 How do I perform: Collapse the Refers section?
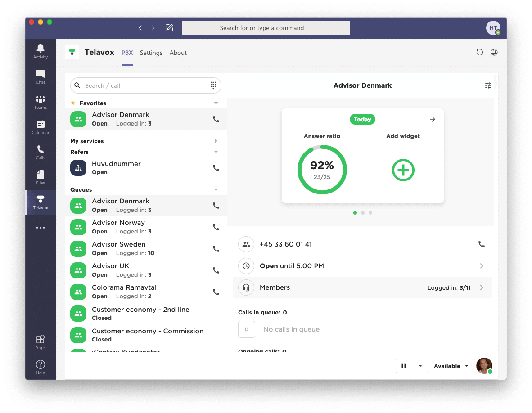(x=216, y=152)
